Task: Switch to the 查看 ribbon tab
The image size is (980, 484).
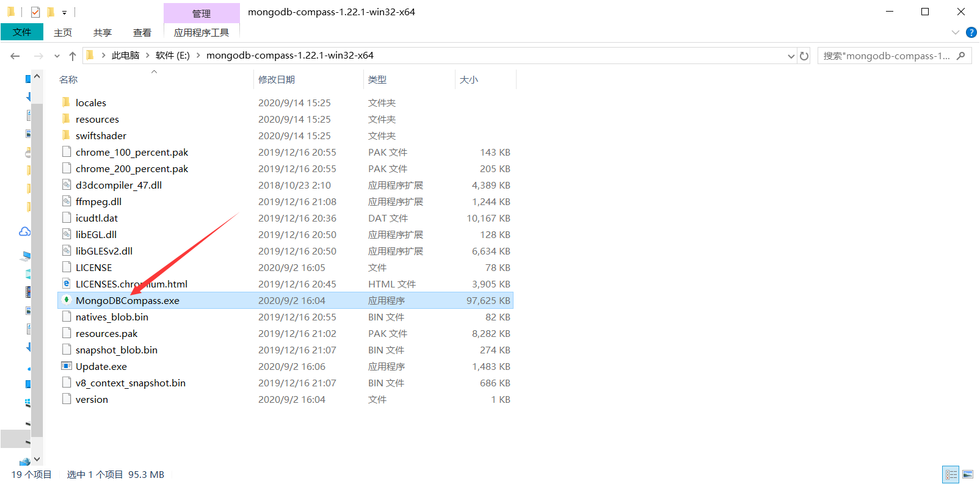Action: pyautogui.click(x=142, y=32)
